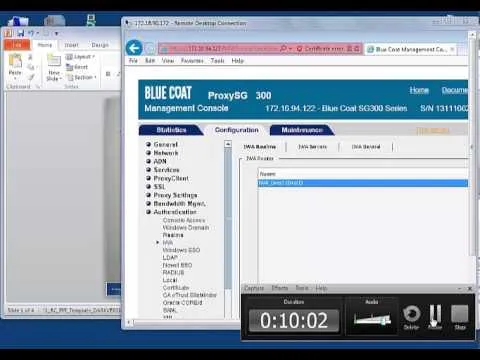Expand the ProxyClient tree node
The image size is (480, 360).
[x=149, y=178]
